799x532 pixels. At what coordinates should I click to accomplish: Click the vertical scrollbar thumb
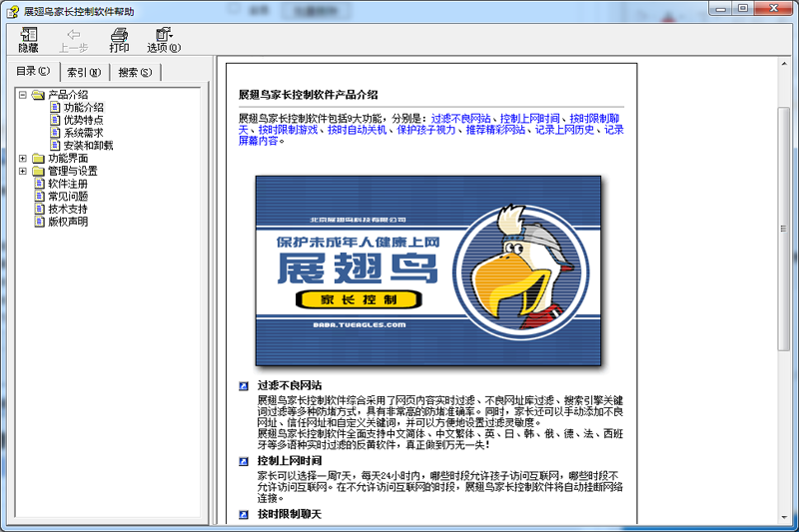pyautogui.click(x=784, y=229)
